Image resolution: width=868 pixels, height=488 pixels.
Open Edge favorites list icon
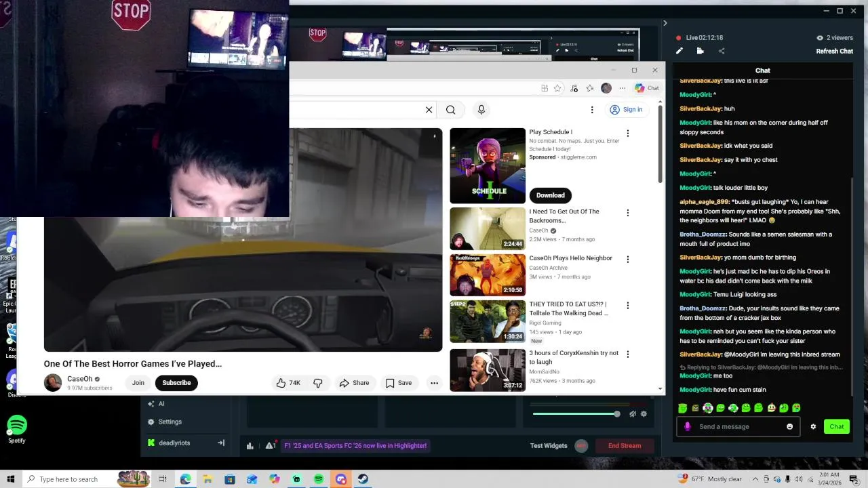tap(590, 88)
